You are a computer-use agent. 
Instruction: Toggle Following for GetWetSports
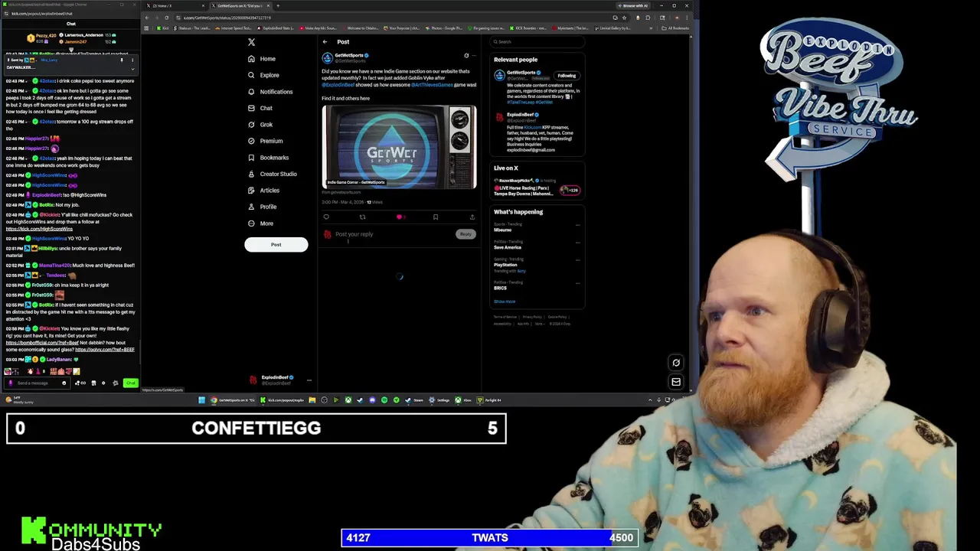coord(567,76)
